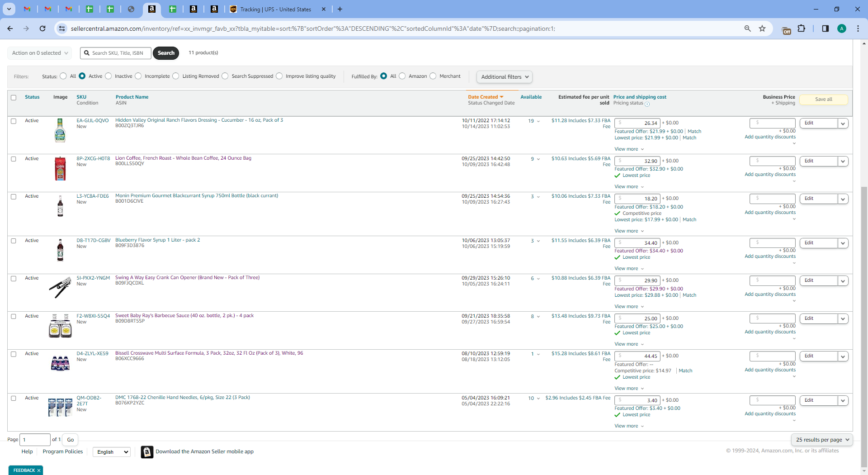Focus the Search SKU, Title, ISBN field
This screenshot has height=475, width=868.
click(x=116, y=53)
